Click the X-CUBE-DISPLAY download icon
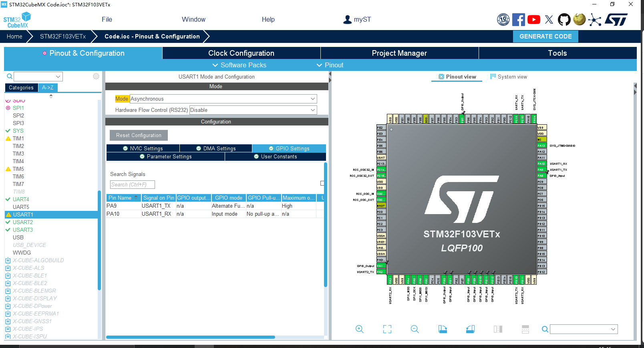644x348 pixels. [x=8, y=298]
